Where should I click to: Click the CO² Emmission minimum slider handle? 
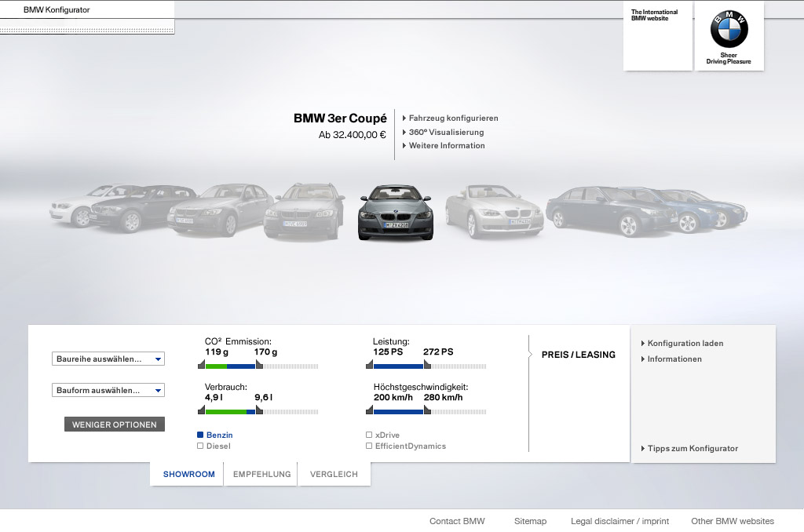(x=202, y=365)
